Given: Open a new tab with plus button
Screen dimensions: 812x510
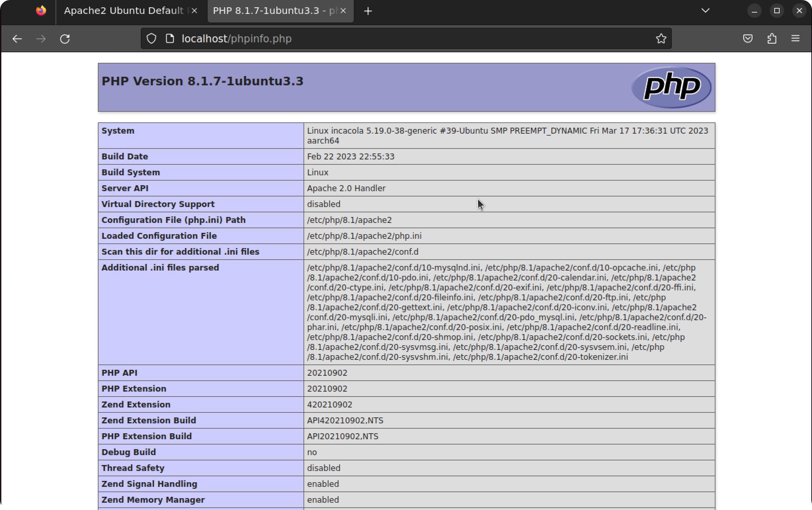Looking at the screenshot, I should point(368,11).
